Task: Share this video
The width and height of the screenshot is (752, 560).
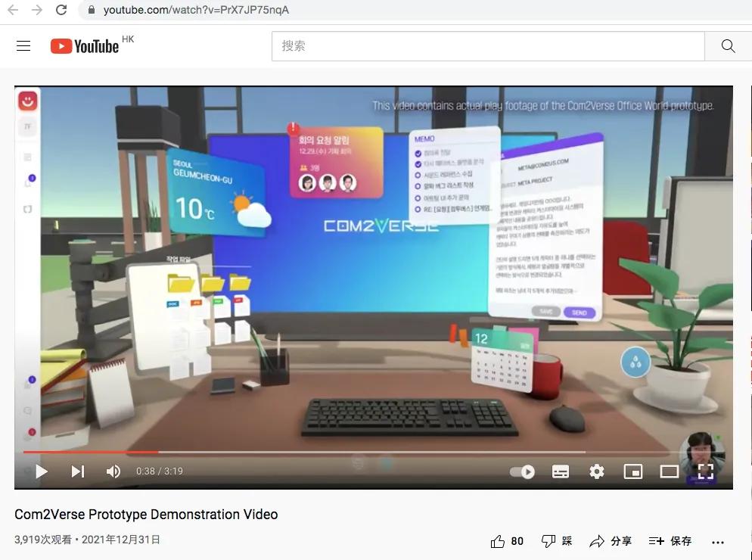Action: tap(611, 541)
